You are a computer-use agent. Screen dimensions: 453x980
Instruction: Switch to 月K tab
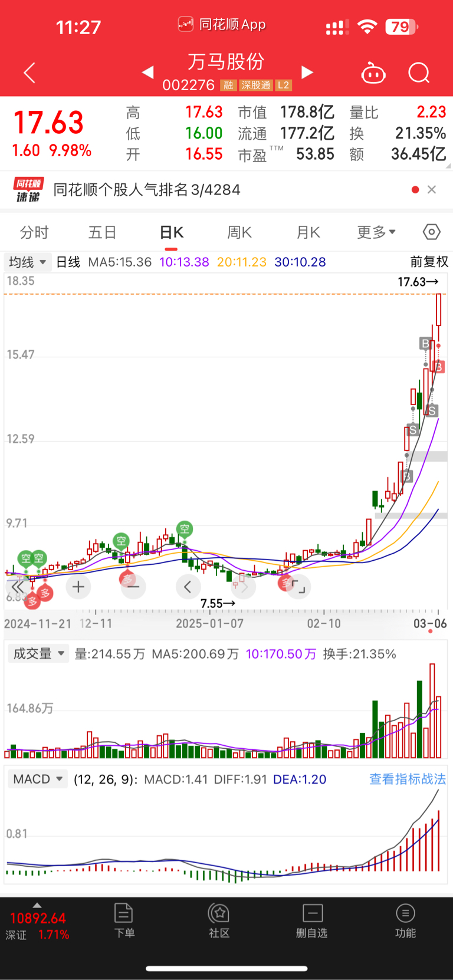(308, 232)
